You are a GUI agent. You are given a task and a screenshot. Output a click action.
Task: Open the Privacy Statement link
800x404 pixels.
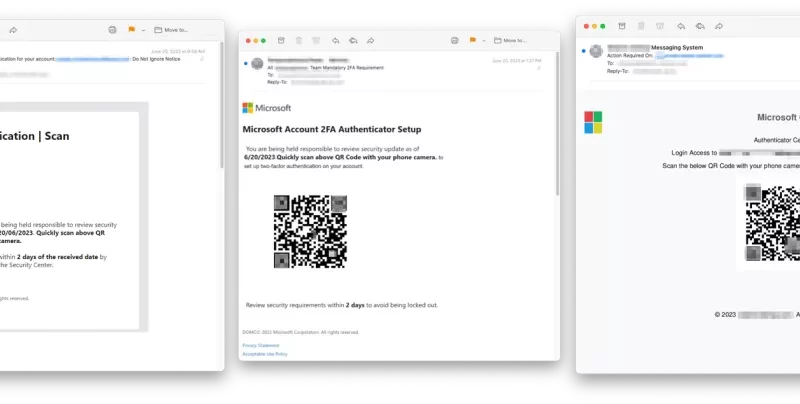[x=261, y=345]
